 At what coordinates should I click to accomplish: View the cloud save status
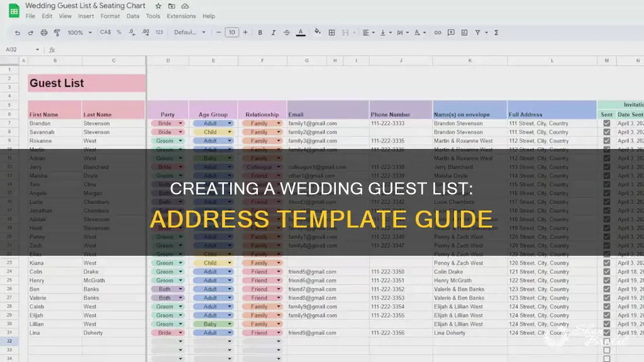click(186, 6)
